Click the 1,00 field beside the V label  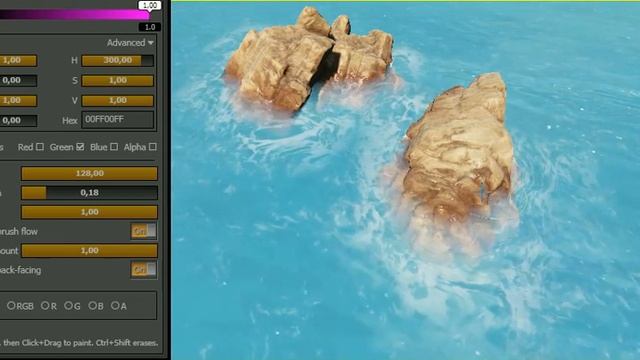tap(18, 100)
